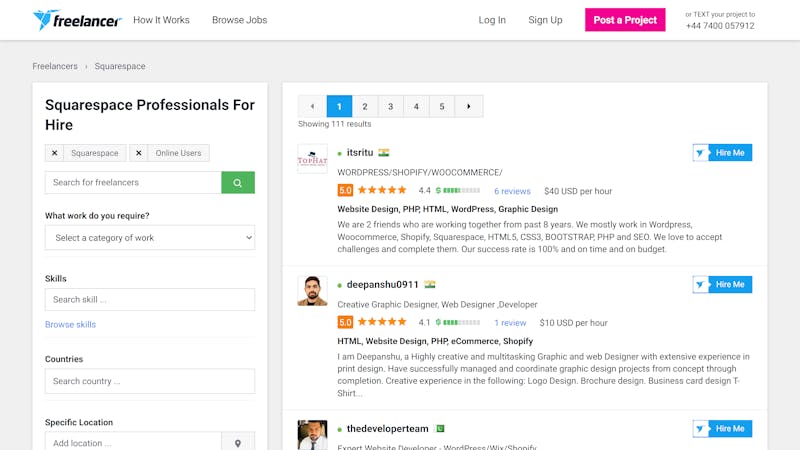Click deepanshu0911's '$10 USD per hour' rate
Viewport: 800px width, 450px height.
(x=573, y=323)
